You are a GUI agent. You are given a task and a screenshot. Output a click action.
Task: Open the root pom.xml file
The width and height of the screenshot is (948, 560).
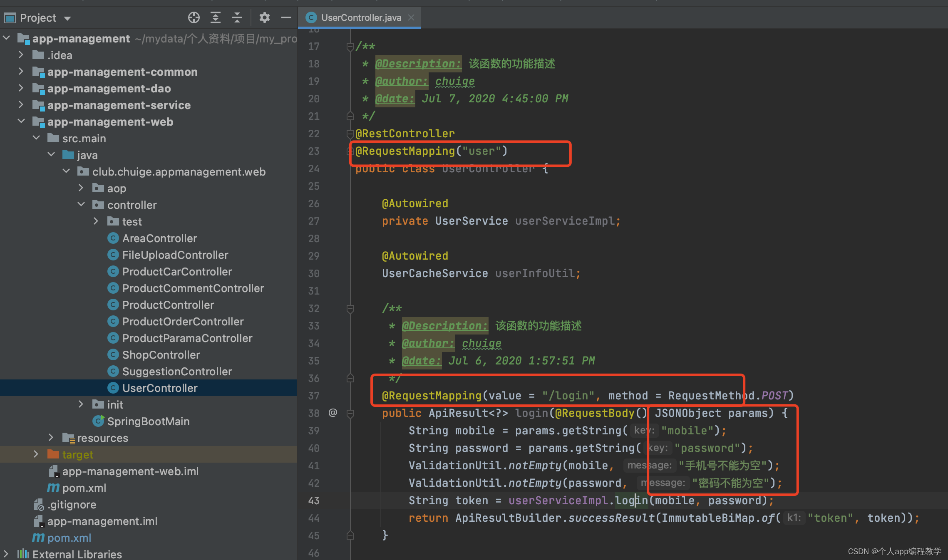(x=69, y=538)
